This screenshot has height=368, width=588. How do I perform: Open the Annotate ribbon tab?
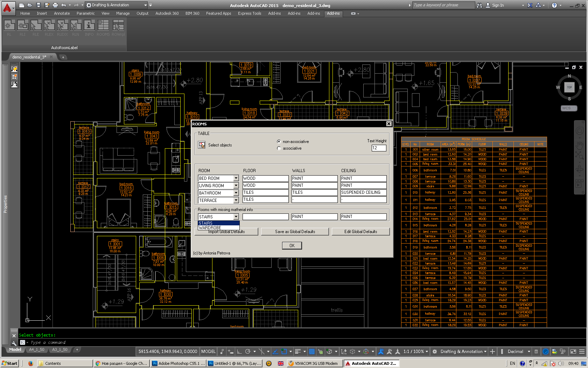coord(62,13)
